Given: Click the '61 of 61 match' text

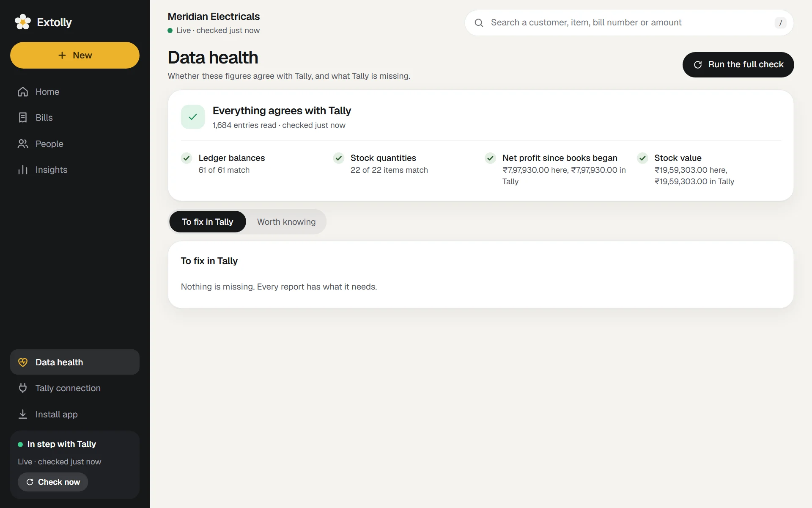Looking at the screenshot, I should tap(224, 170).
